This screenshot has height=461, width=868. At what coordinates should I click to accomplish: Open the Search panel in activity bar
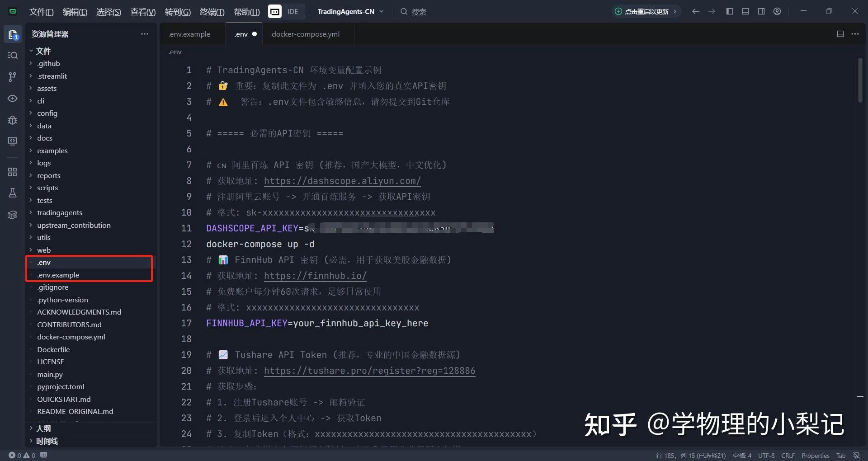(x=13, y=55)
